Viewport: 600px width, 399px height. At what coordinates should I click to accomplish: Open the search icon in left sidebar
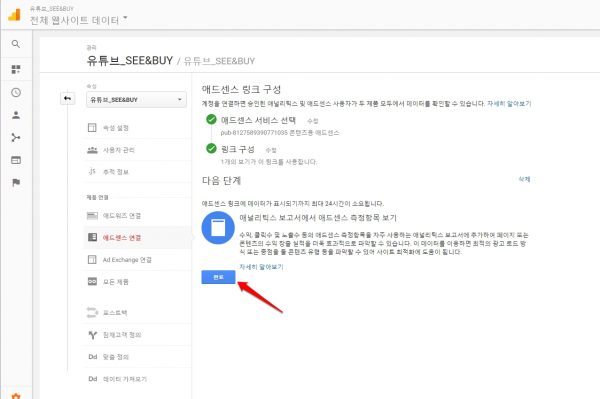(16, 44)
